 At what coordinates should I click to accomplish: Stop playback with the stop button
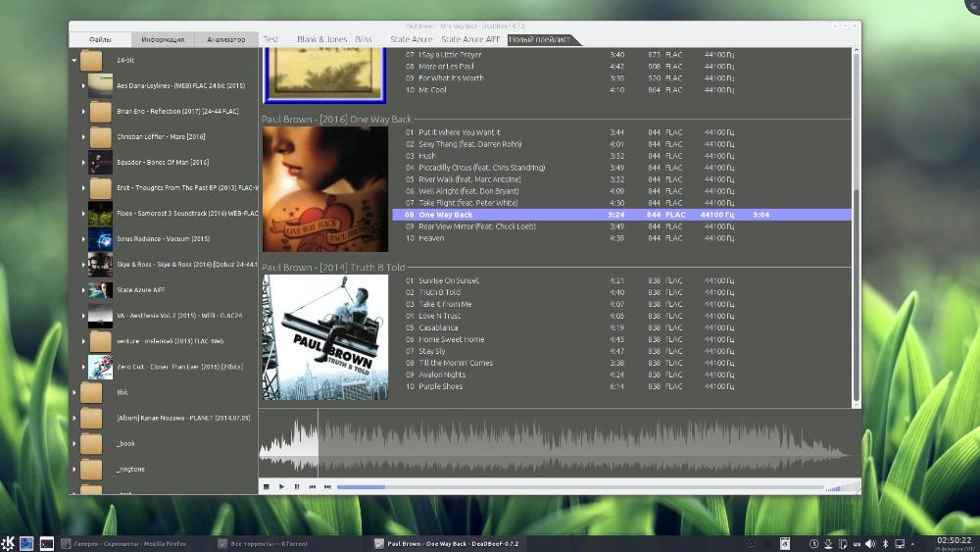tap(267, 487)
